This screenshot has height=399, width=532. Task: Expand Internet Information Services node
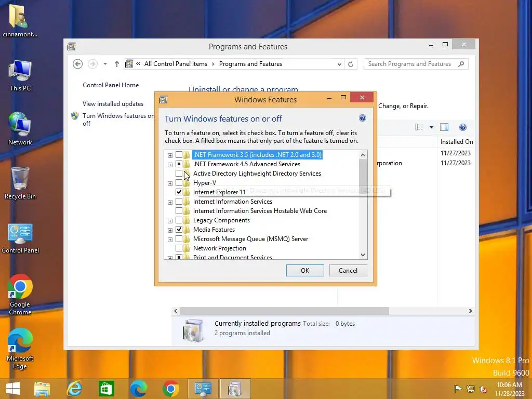[x=170, y=202]
